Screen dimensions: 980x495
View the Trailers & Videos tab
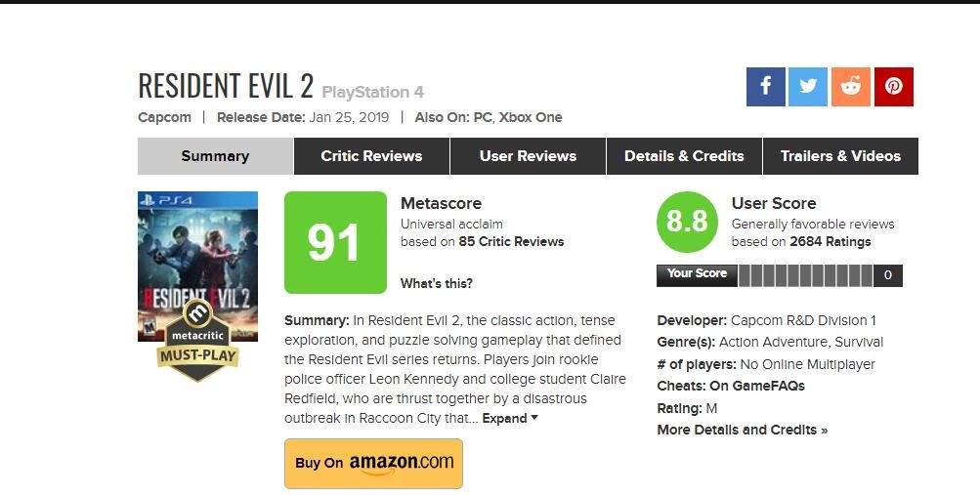840,156
